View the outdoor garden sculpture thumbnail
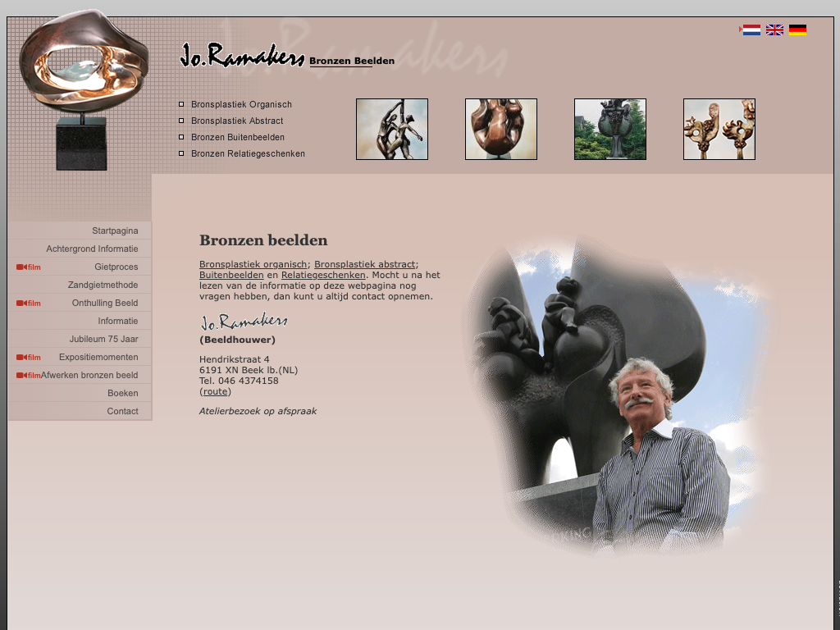Image resolution: width=840 pixels, height=630 pixels. 609,129
